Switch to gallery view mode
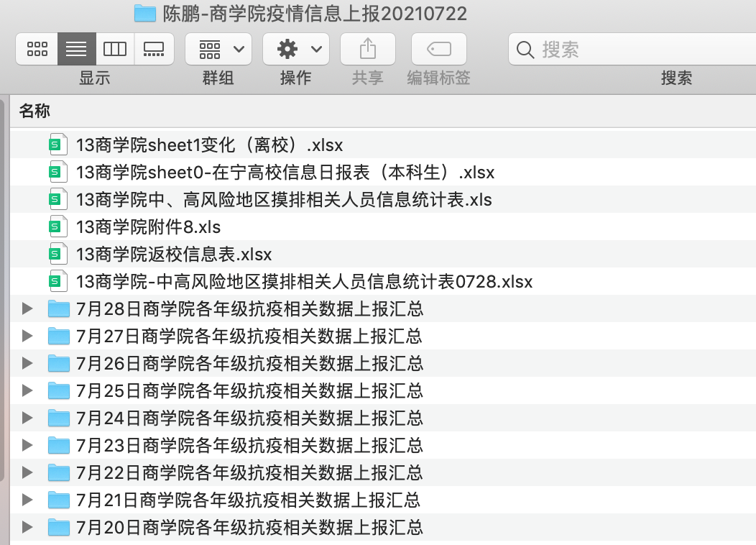Image resolution: width=756 pixels, height=545 pixels. 154,49
